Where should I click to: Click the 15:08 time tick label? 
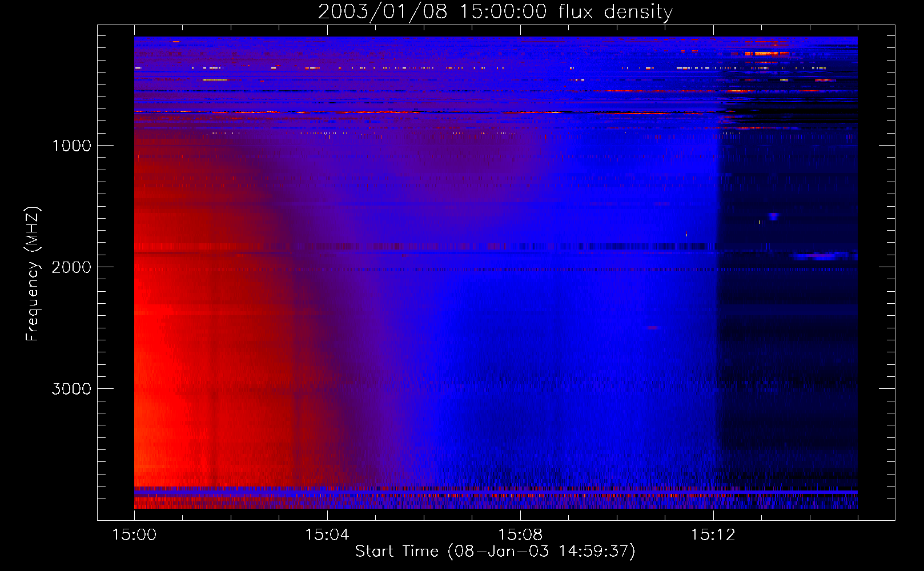coord(520,535)
